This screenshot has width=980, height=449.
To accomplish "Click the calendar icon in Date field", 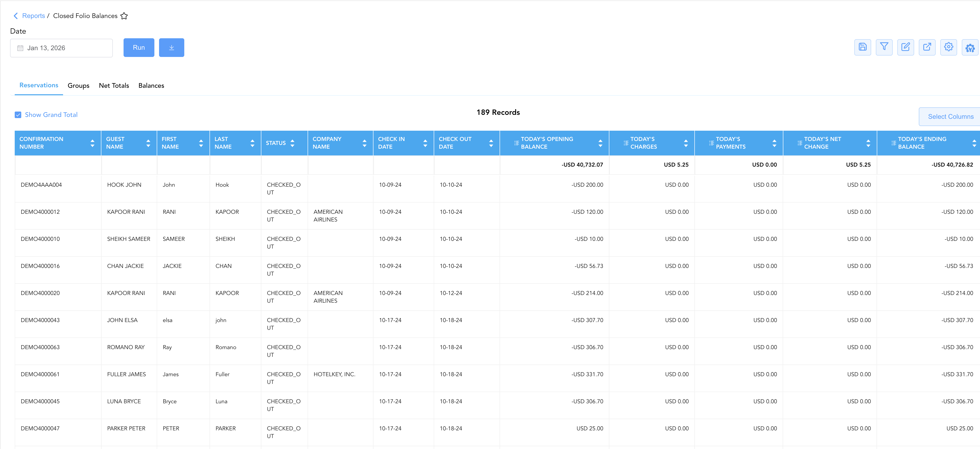I will click(x=21, y=48).
